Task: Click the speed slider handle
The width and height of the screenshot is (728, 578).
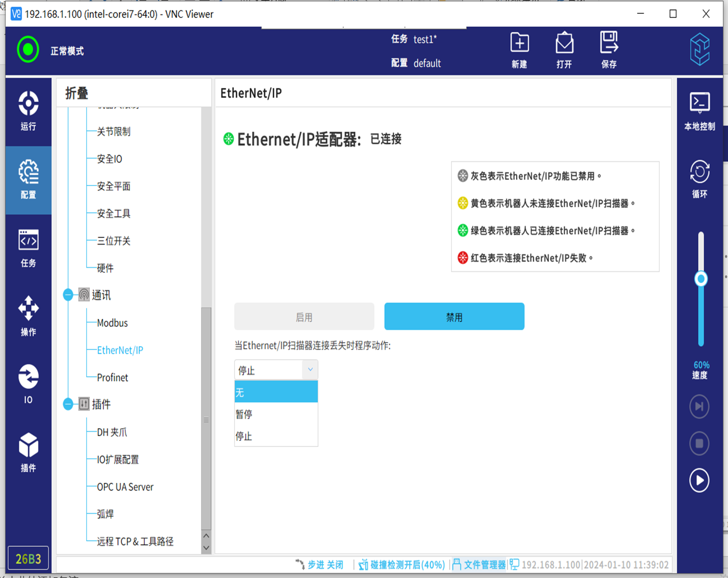Action: coord(701,279)
